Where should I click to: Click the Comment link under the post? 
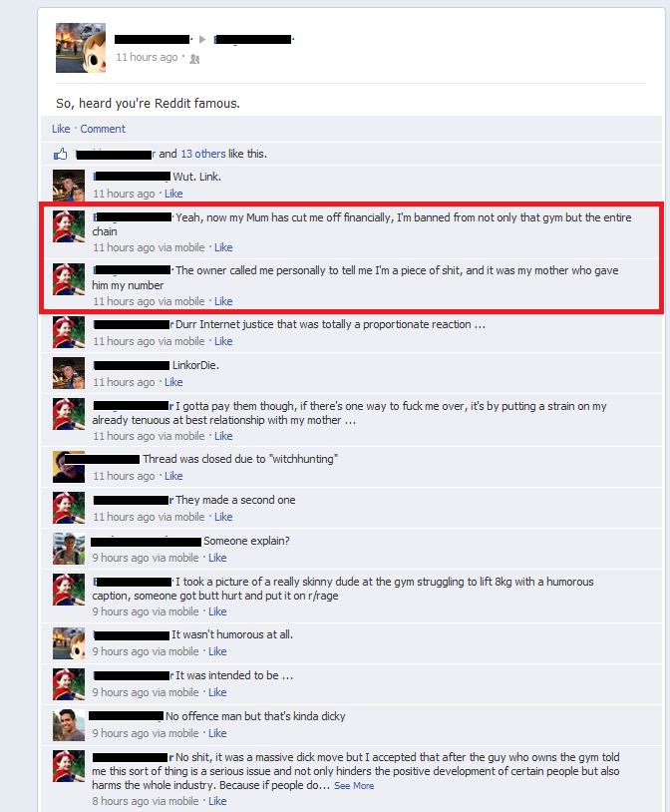point(103,129)
